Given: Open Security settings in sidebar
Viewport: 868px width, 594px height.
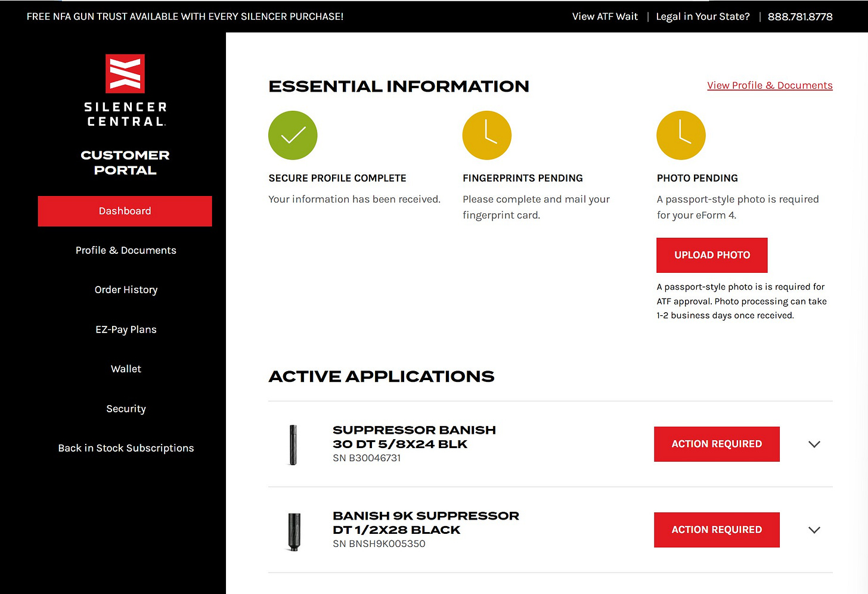Looking at the screenshot, I should pyautogui.click(x=126, y=409).
